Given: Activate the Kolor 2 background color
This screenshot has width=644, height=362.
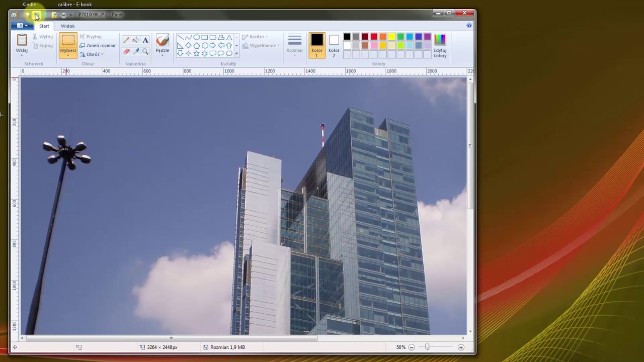Looking at the screenshot, I should pyautogui.click(x=334, y=45).
